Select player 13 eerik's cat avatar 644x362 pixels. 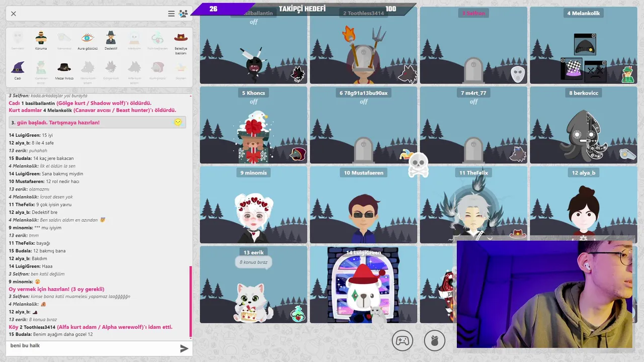pos(254,302)
